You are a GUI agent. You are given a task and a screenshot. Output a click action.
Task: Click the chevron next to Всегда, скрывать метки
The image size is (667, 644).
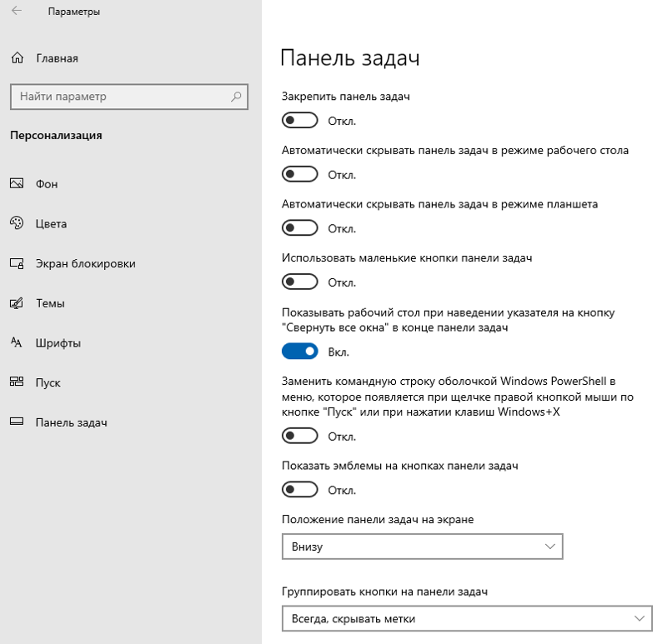tap(639, 618)
